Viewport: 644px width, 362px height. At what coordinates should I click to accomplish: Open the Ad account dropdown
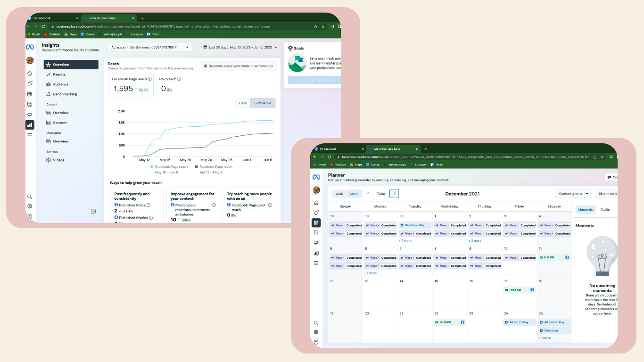(x=149, y=47)
